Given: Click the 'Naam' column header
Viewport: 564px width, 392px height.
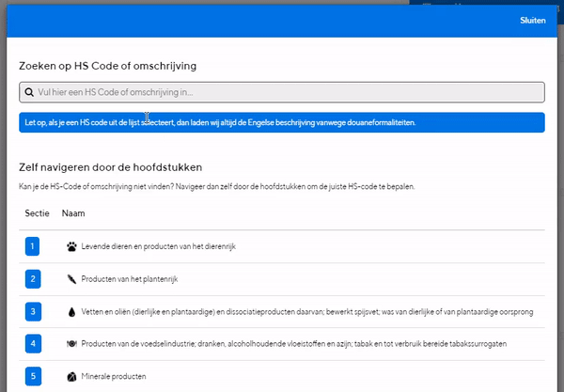Looking at the screenshot, I should pos(73,213).
